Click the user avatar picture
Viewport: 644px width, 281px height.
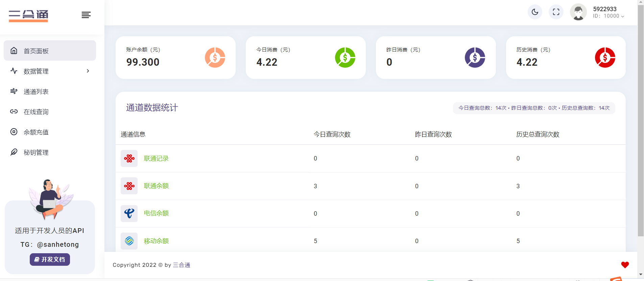click(x=578, y=13)
